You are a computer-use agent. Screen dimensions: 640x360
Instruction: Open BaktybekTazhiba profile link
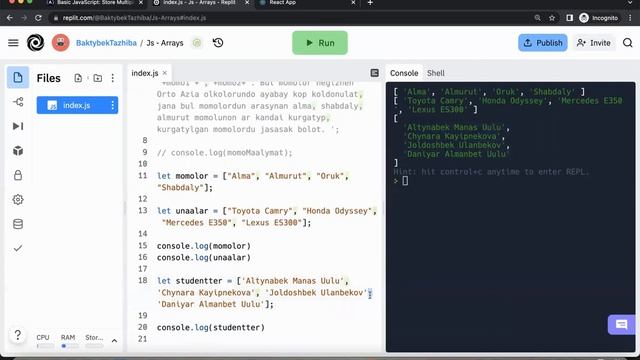point(106,43)
